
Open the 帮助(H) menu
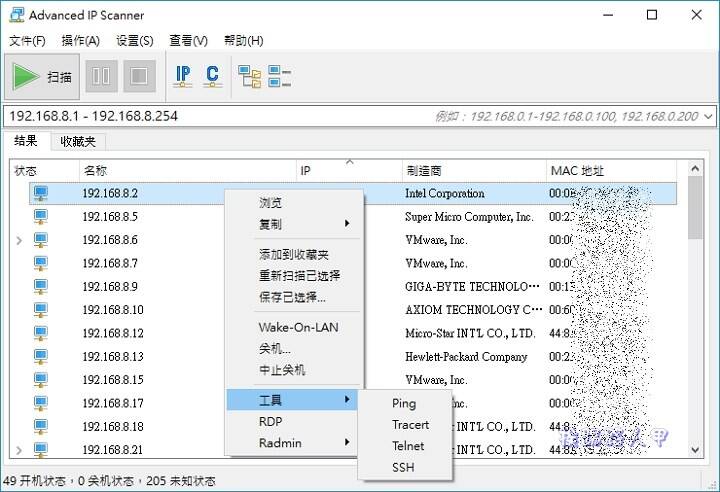click(243, 41)
